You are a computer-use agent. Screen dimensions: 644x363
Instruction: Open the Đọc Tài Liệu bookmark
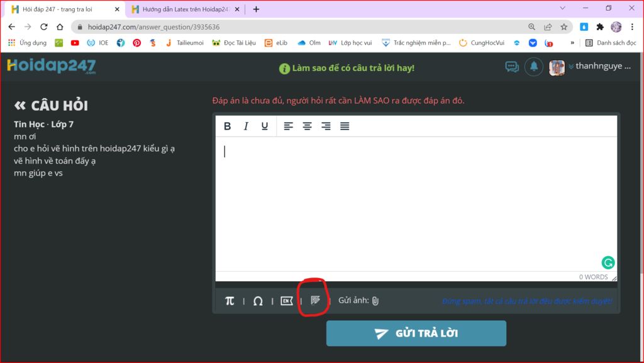[234, 43]
